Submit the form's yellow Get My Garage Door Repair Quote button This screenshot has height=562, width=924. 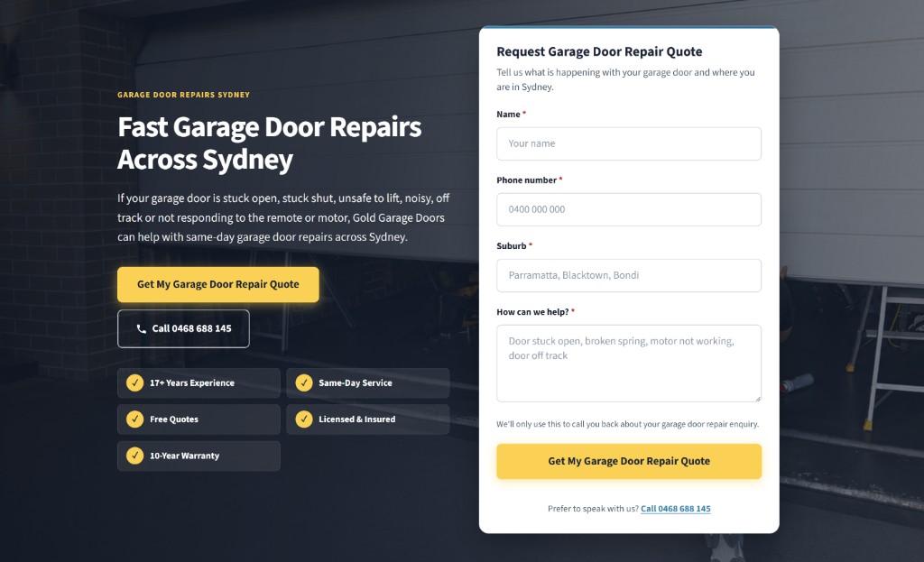pyautogui.click(x=629, y=461)
